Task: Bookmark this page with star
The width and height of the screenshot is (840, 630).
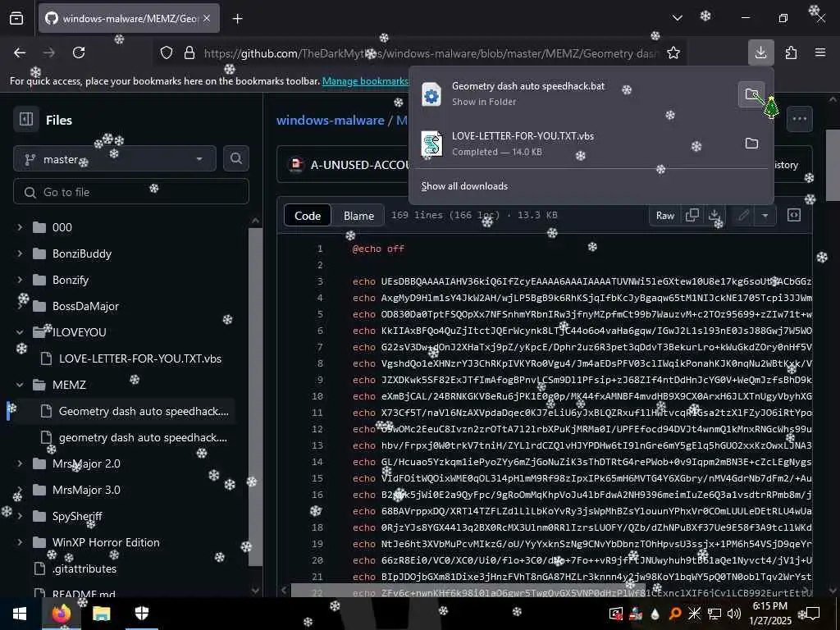Action: pyautogui.click(x=673, y=53)
